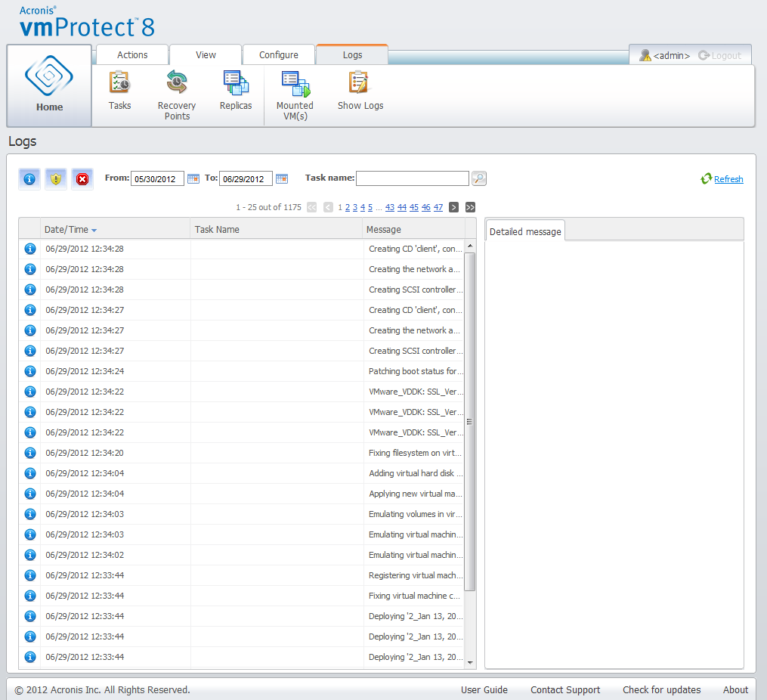Click the Refresh link
The image size is (767, 700).
pos(728,179)
